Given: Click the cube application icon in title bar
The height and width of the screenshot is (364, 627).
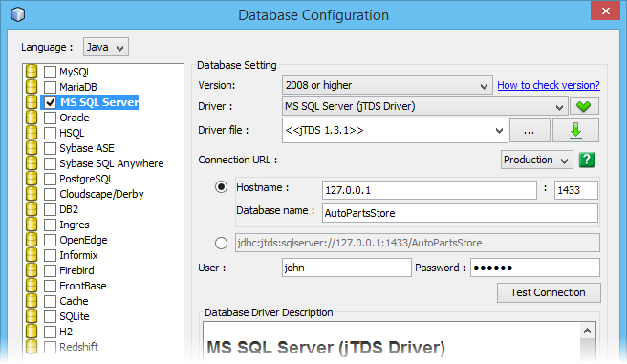Looking at the screenshot, I should click(17, 14).
